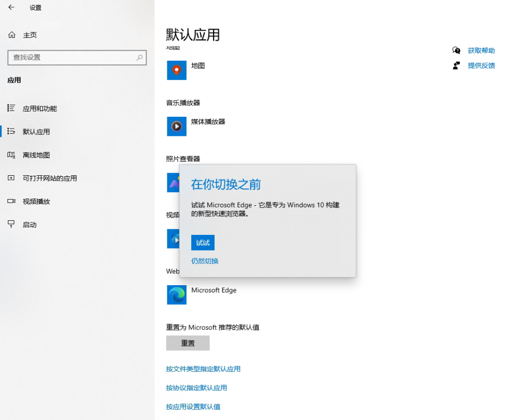
Task: Click the 默认应用 page title
Action: (x=193, y=35)
